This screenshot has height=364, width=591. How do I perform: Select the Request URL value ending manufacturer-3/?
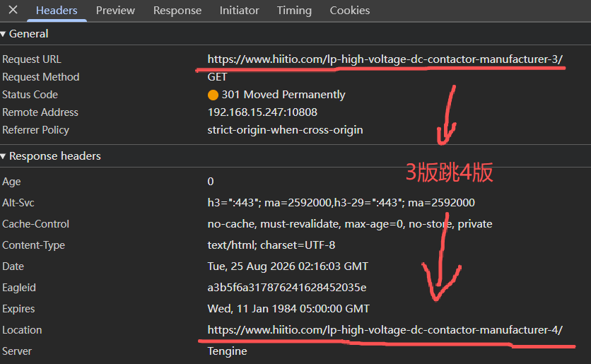pos(385,59)
